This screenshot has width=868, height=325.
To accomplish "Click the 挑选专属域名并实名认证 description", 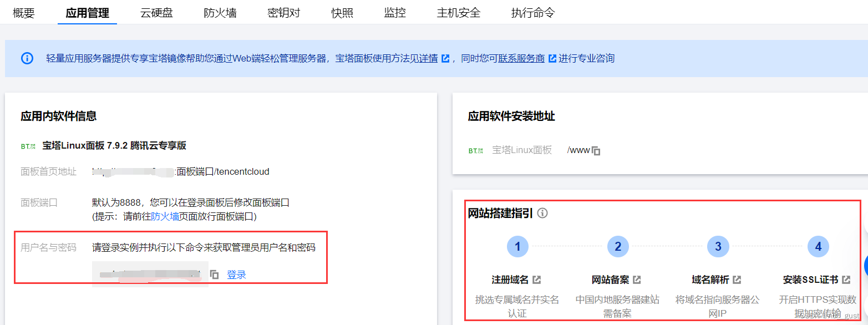I will click(x=517, y=306).
